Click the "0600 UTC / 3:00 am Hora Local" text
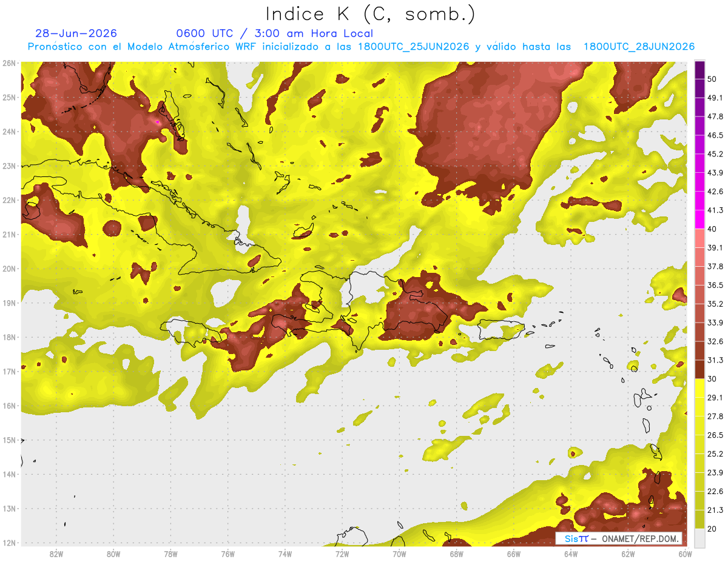 274,33
